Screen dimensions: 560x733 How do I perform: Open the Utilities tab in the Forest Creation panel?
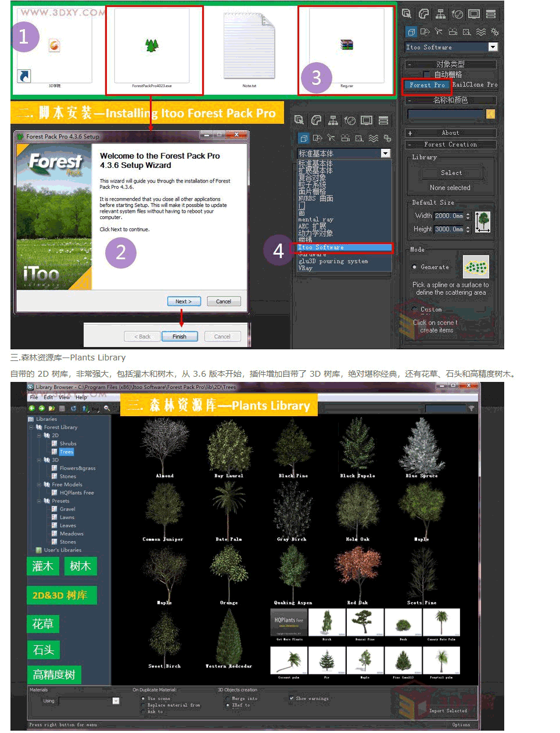pos(491,13)
